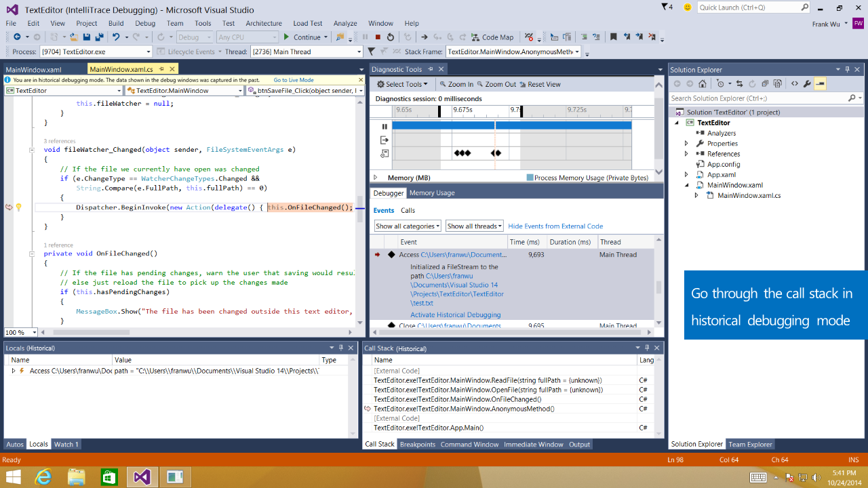This screenshot has width=868, height=488.
Task: Toggle the highlighted Preview Selected Items button
Action: [820, 84]
